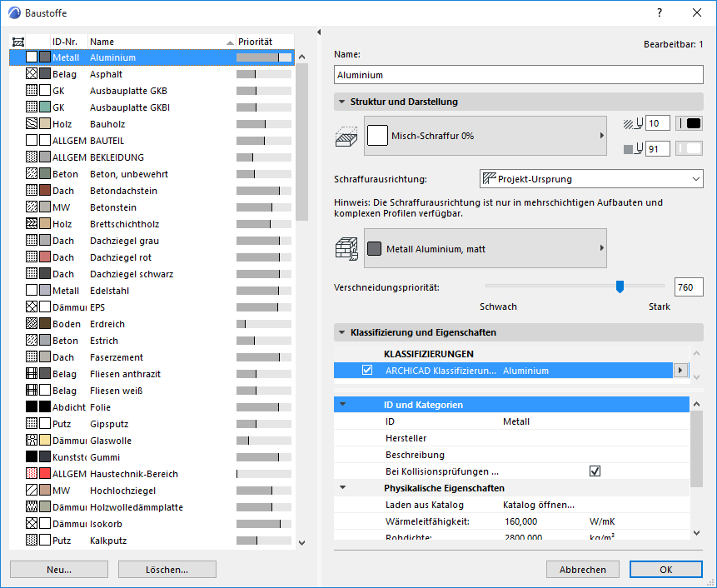Open the classification arrow button for Aluminium

680,371
